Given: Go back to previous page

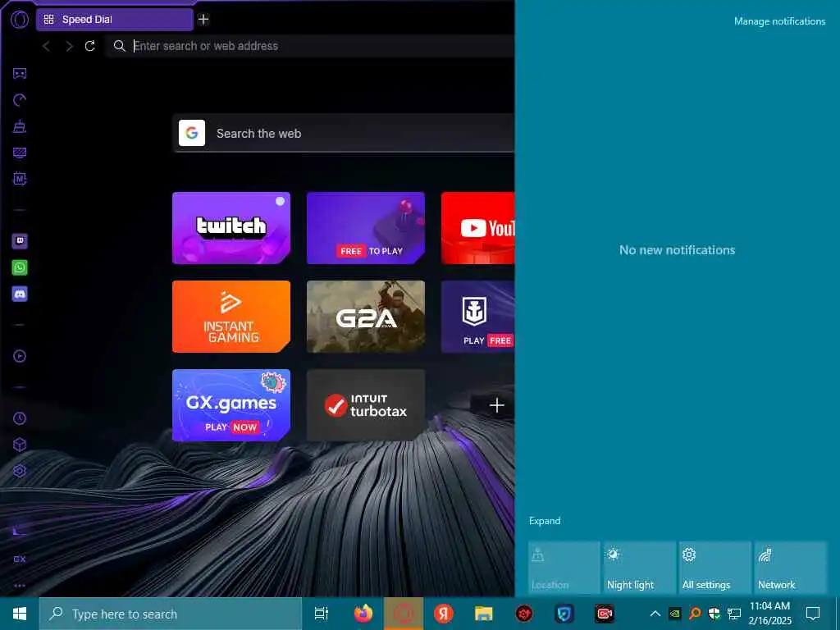Looking at the screenshot, I should [x=47, y=46].
